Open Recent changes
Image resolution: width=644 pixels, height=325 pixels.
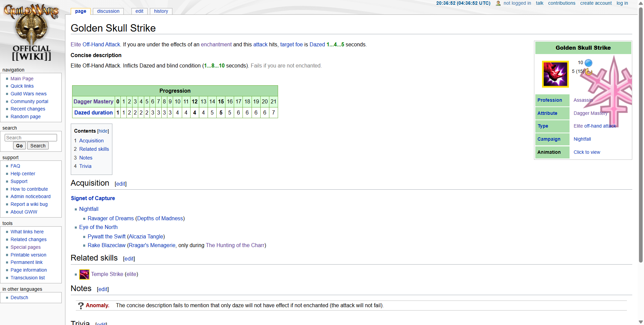pos(28,109)
